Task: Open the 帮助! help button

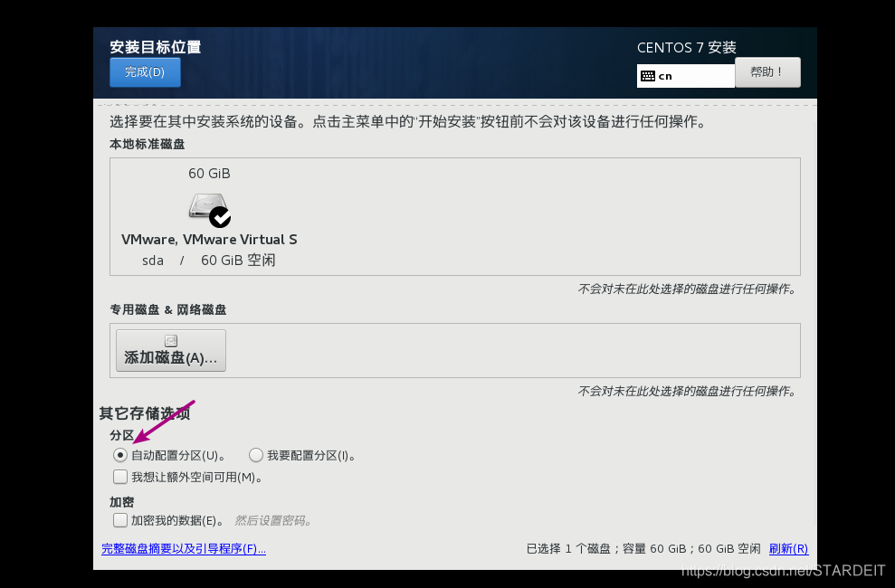Action: point(767,71)
